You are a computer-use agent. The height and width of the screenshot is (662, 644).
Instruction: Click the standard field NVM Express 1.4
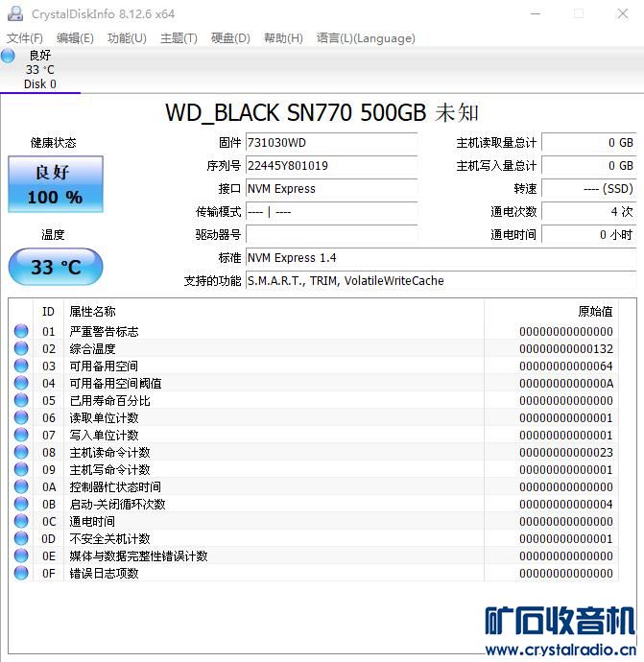(441, 257)
